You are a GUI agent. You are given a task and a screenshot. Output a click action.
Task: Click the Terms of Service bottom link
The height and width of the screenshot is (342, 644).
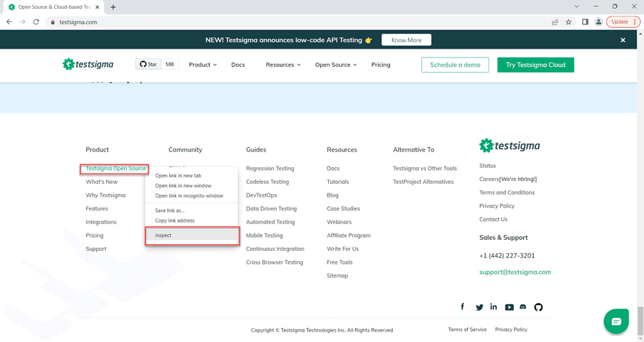click(x=467, y=330)
